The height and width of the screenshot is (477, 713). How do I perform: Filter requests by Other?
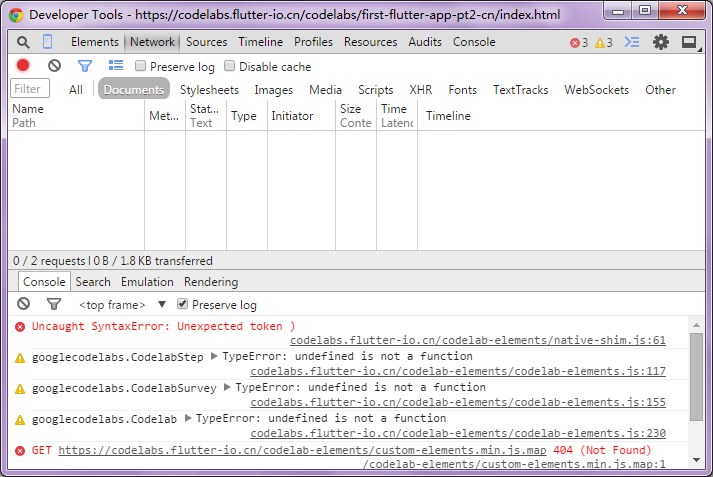[660, 90]
